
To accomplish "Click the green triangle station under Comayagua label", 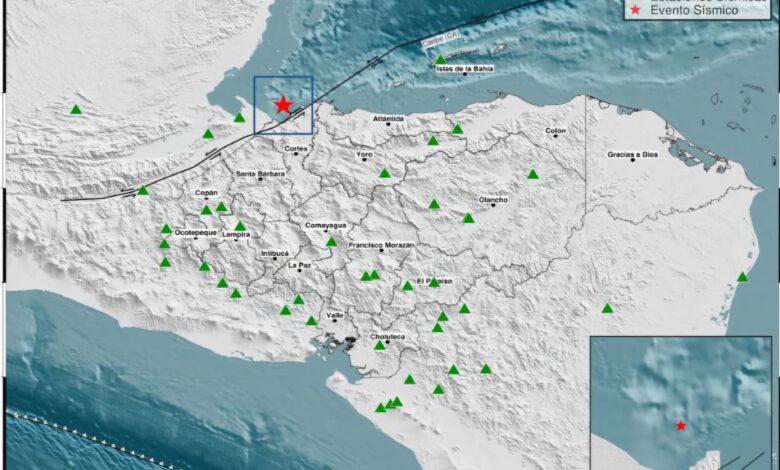I will [331, 241].
